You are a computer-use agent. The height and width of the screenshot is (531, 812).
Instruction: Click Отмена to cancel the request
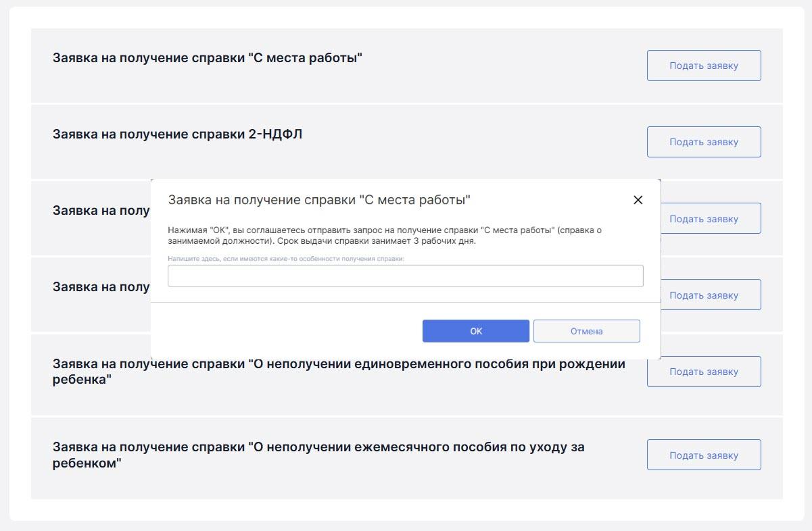(586, 331)
